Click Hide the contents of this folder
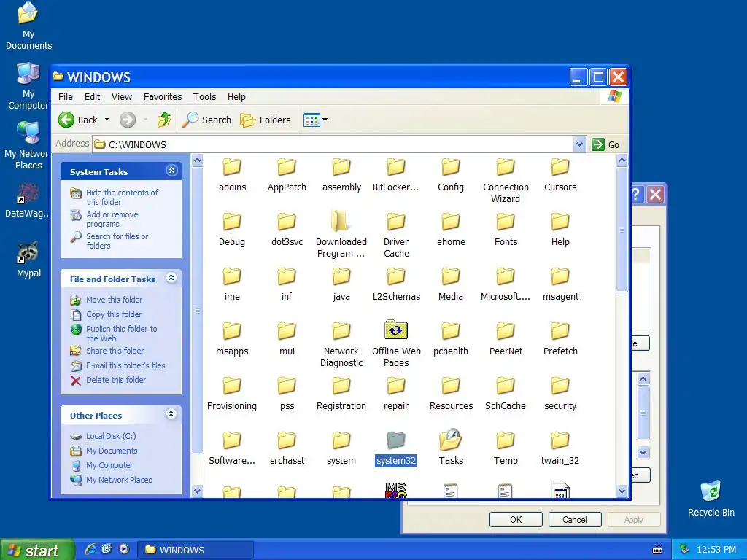 tap(122, 197)
